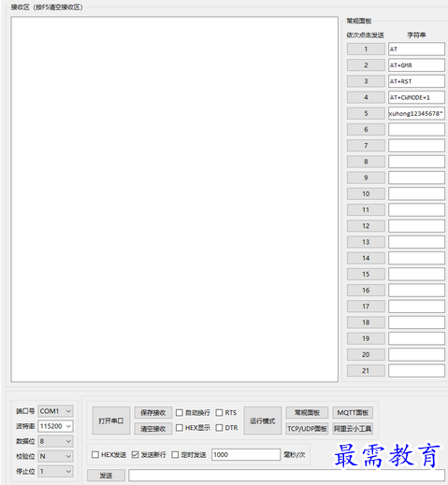Click send button number 16

tap(366, 290)
